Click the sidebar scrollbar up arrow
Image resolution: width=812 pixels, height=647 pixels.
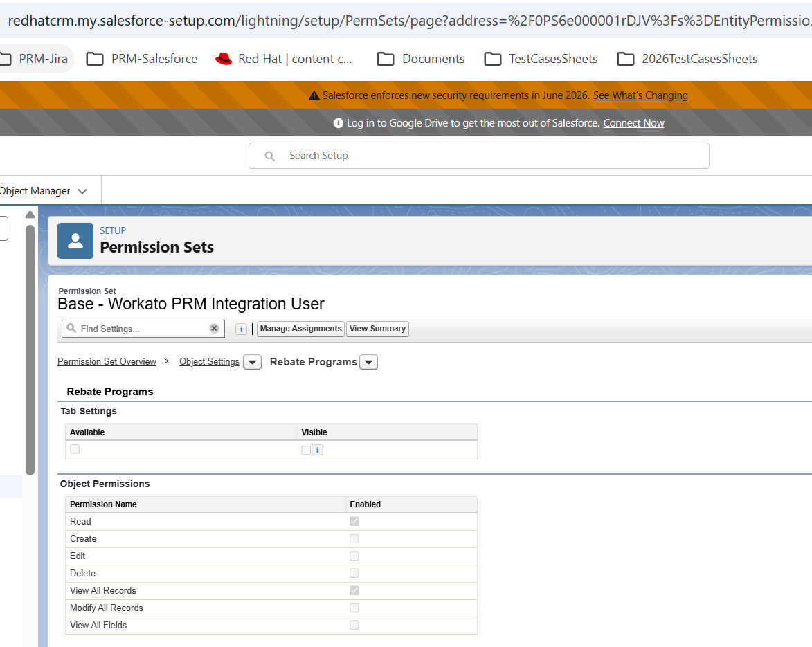pyautogui.click(x=30, y=215)
